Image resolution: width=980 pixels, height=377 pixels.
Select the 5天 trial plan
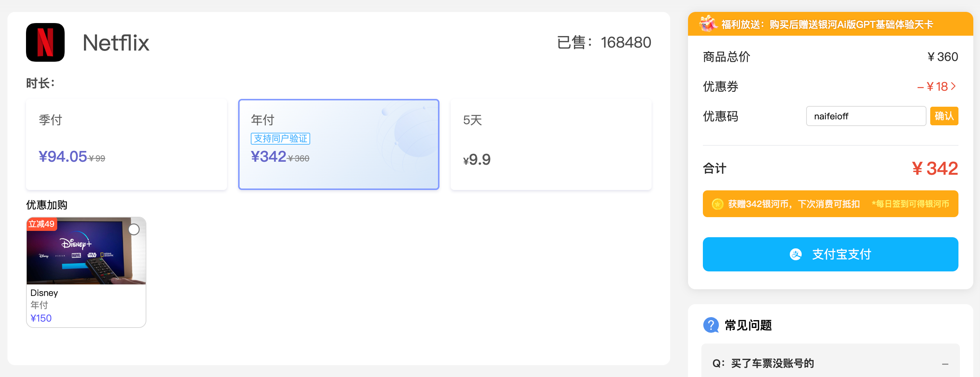(x=551, y=144)
